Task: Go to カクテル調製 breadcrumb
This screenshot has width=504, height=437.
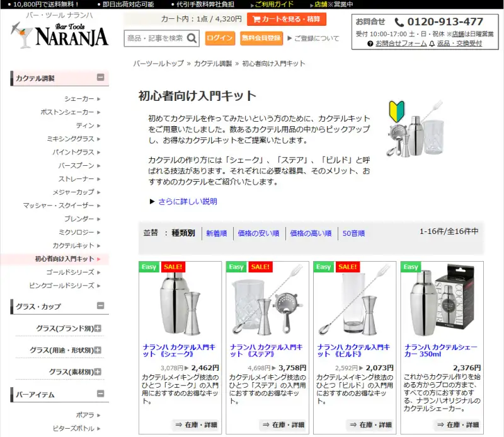Action: [x=213, y=64]
